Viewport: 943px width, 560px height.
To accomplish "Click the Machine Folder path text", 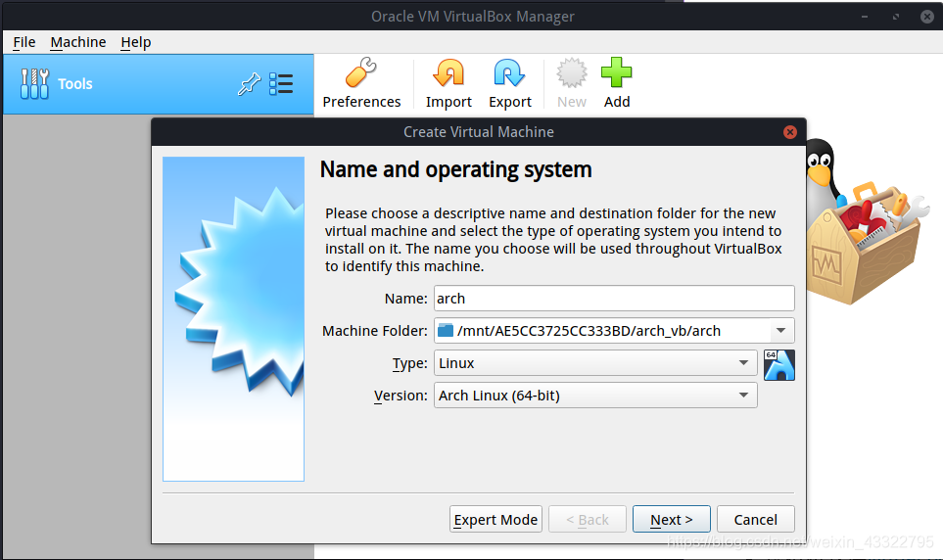I will coord(589,331).
